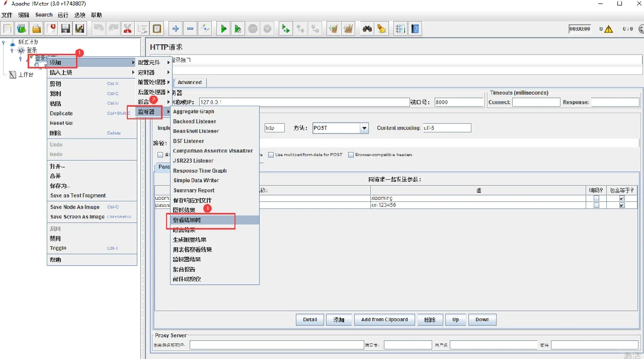Click the Open file folder icon

click(36, 29)
